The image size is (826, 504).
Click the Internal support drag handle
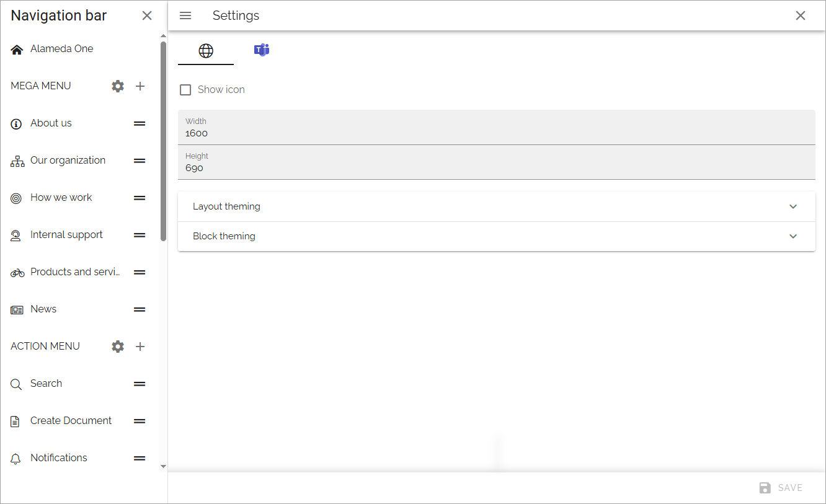[140, 235]
